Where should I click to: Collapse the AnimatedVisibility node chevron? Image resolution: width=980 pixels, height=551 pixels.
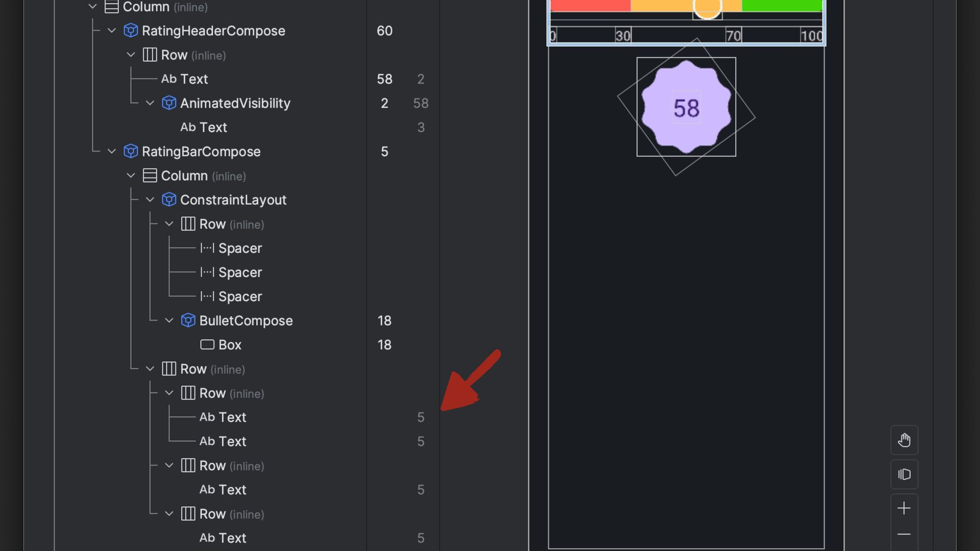click(x=150, y=103)
